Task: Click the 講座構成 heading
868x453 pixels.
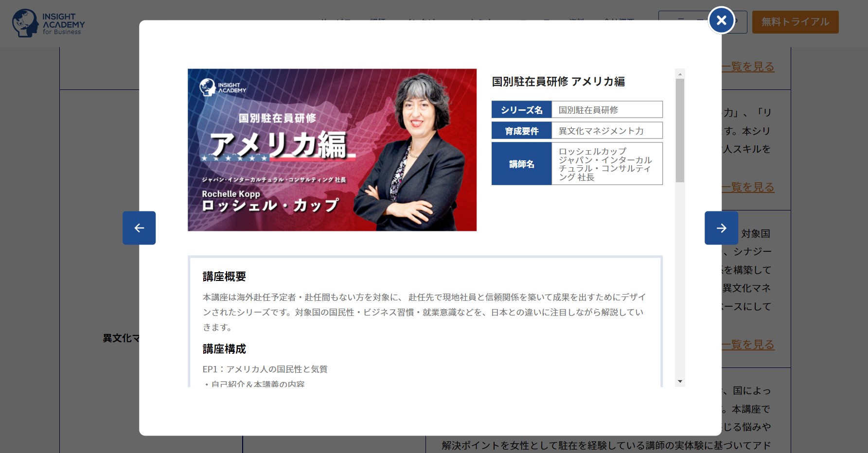Action: tap(224, 349)
